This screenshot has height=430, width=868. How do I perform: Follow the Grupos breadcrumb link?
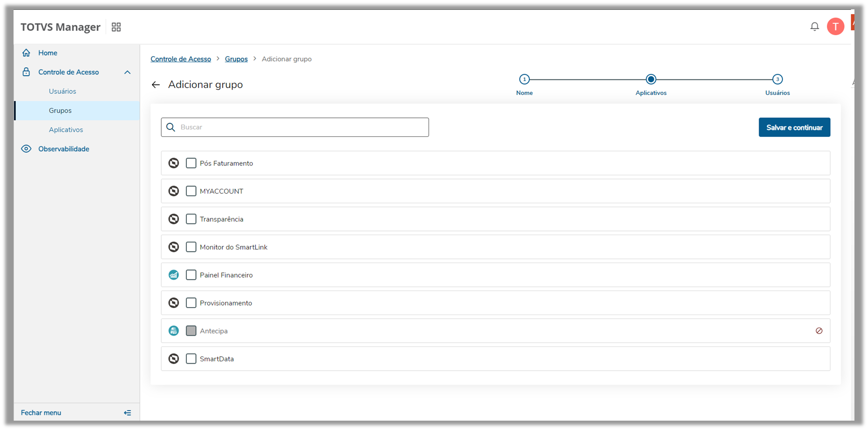(236, 59)
